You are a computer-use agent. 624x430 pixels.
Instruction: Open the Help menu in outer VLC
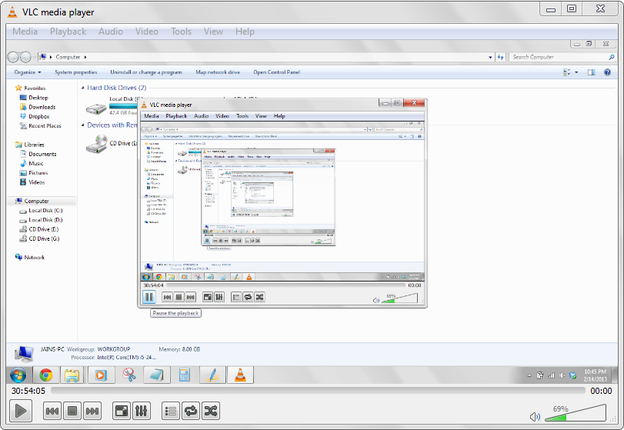tap(244, 31)
